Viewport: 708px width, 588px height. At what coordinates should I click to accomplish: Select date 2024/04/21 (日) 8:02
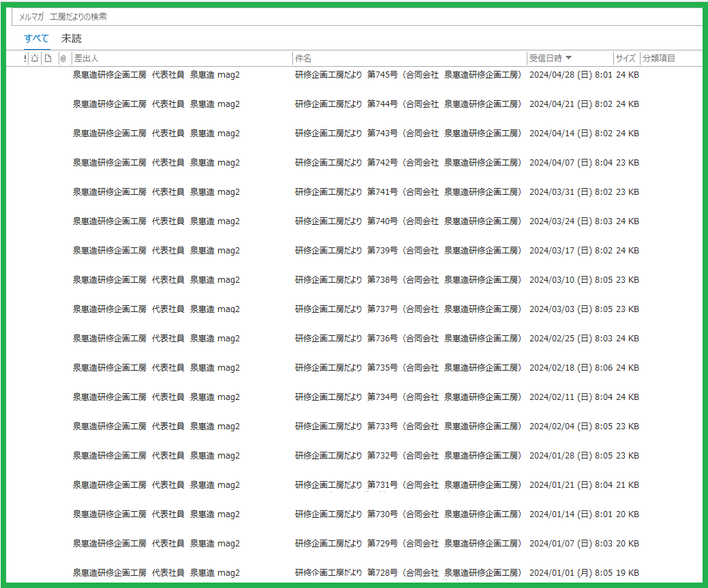pyautogui.click(x=571, y=104)
